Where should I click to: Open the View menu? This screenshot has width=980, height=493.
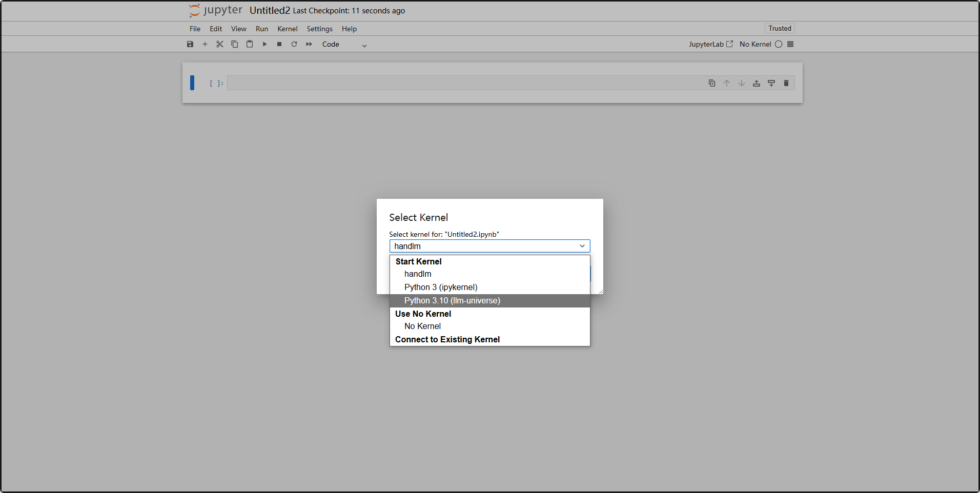click(238, 29)
